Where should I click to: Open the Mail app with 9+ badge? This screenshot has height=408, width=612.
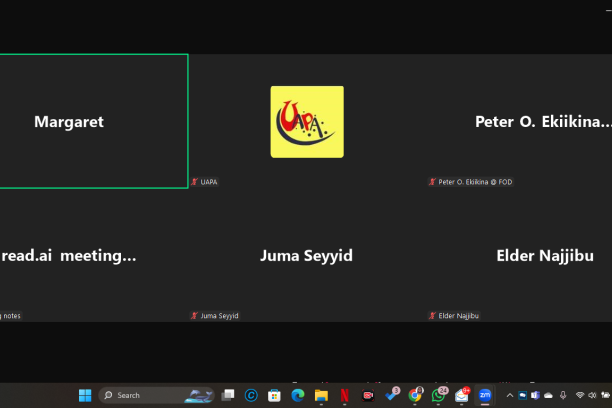point(462,394)
